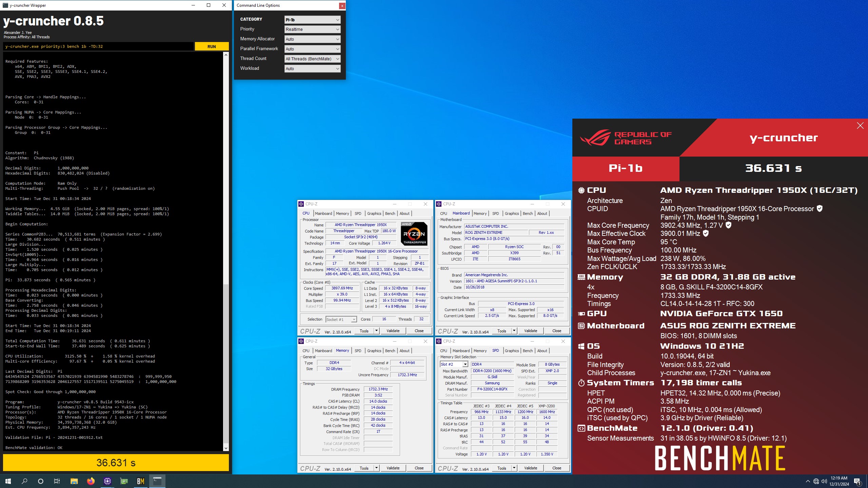Open Socket #1 Selection dropdown in CPU-Z
Image resolution: width=868 pixels, height=488 pixels.
(341, 320)
